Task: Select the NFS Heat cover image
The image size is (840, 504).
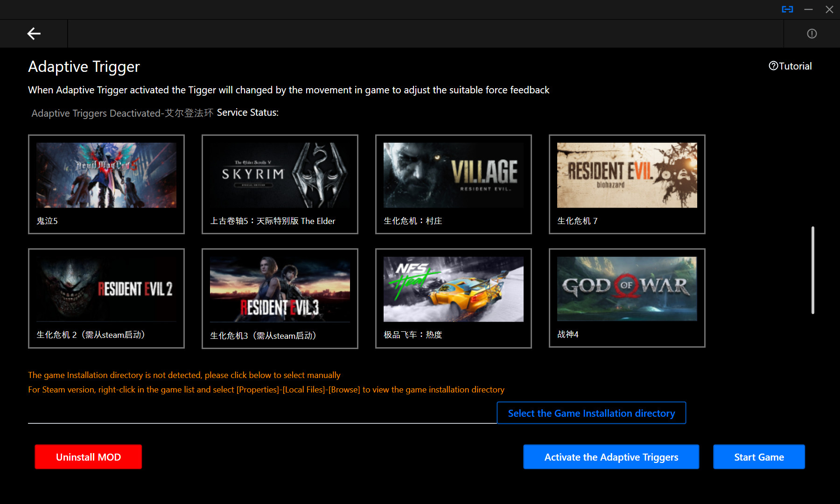Action: click(454, 289)
